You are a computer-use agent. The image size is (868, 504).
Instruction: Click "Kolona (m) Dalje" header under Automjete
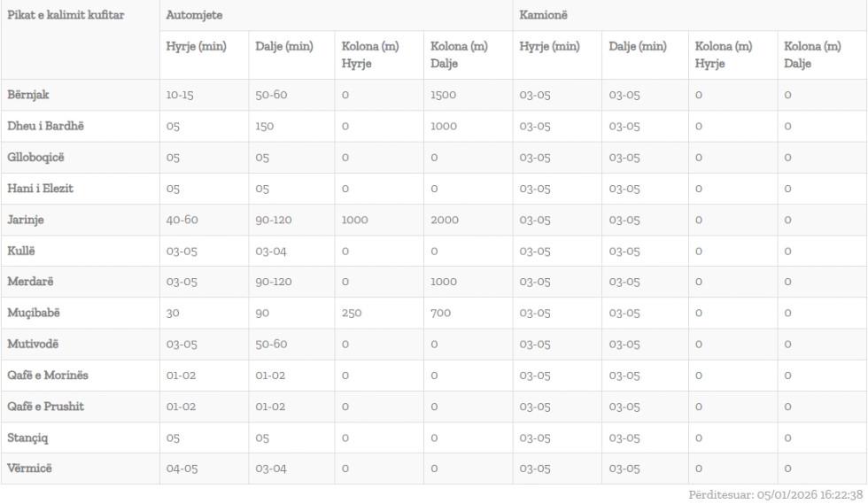458,55
